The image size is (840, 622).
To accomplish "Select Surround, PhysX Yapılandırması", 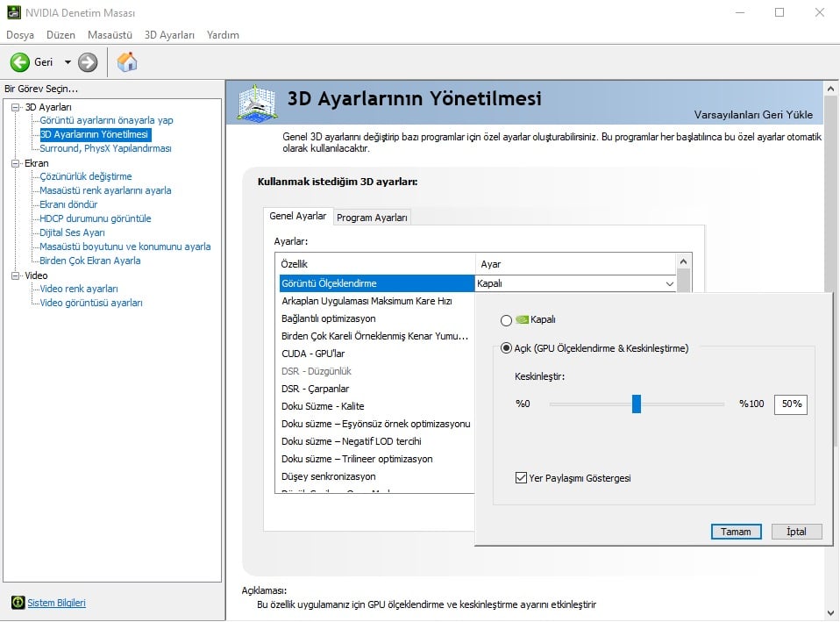I will (105, 148).
